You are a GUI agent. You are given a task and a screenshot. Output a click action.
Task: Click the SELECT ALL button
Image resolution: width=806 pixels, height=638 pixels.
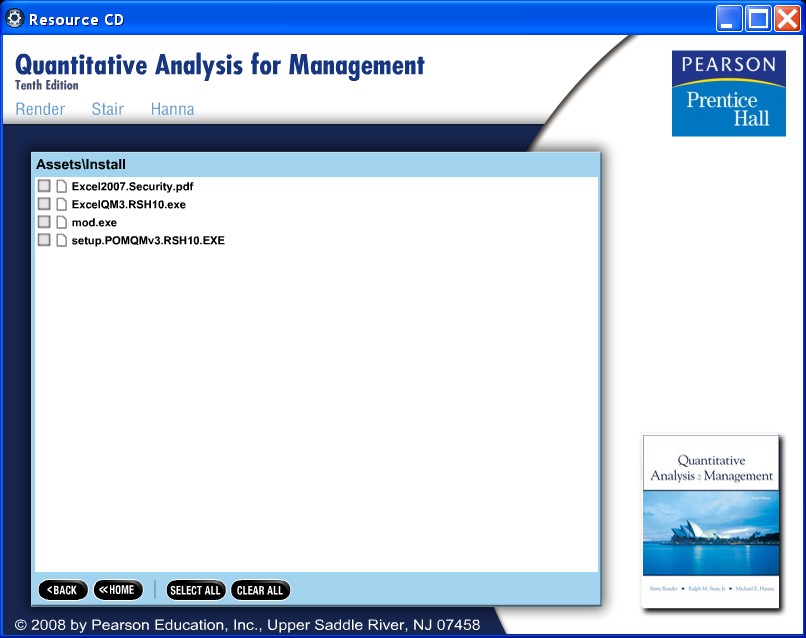point(195,590)
